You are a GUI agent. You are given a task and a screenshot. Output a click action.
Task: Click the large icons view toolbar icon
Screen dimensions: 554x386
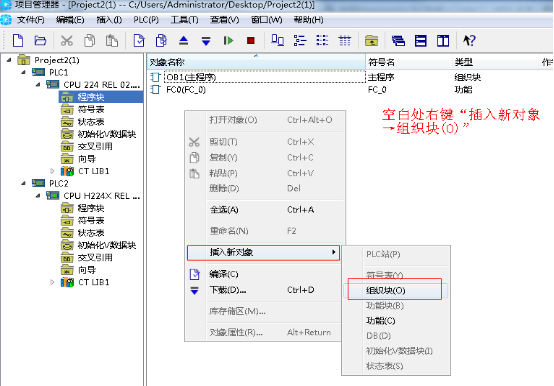277,40
